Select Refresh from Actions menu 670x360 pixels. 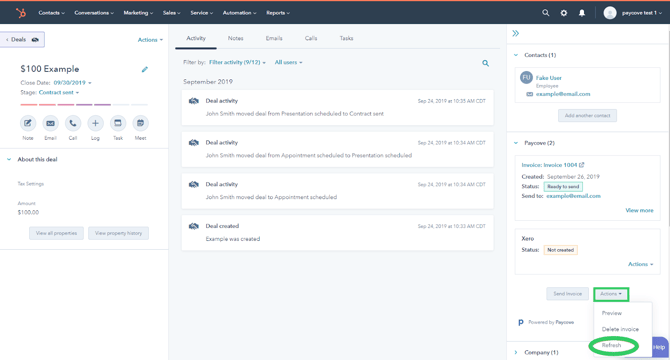611,345
